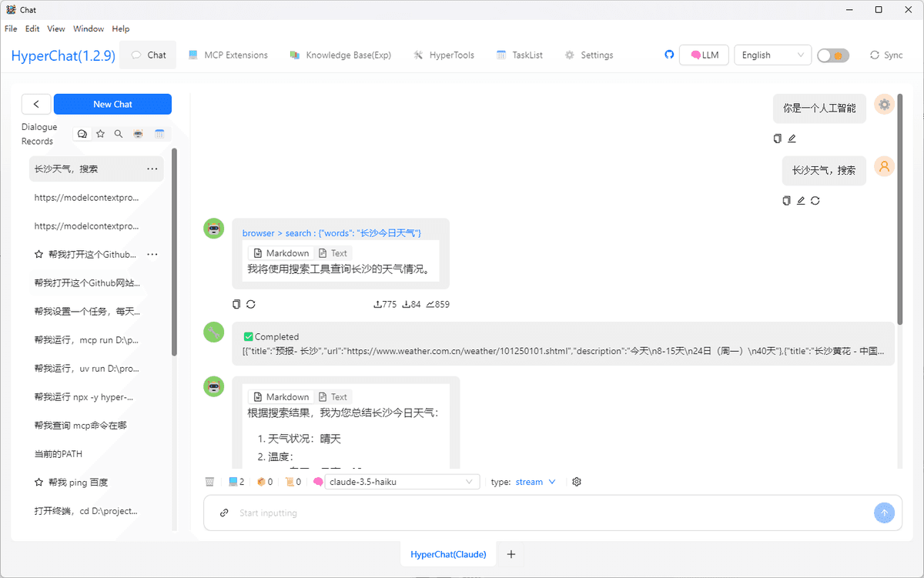Screen dimensions: 924x578
Task: Open the English language dropdown
Action: 773,55
